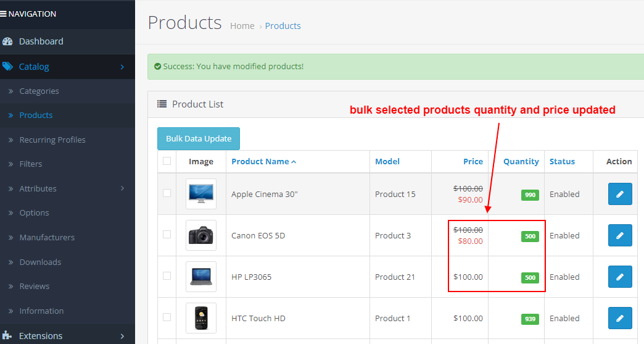The width and height of the screenshot is (644, 344).
Task: Click the hamburger Navigation icon
Action: click(4, 14)
